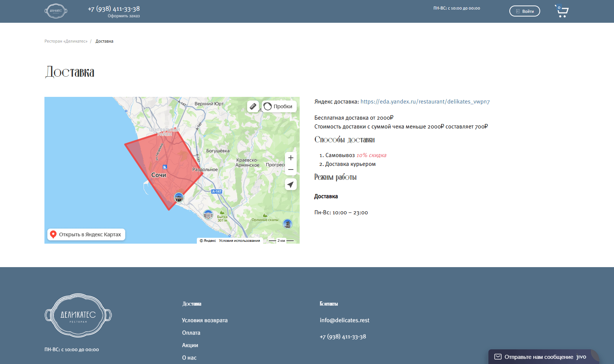Click the Яндекс доставка: label text

point(336,102)
